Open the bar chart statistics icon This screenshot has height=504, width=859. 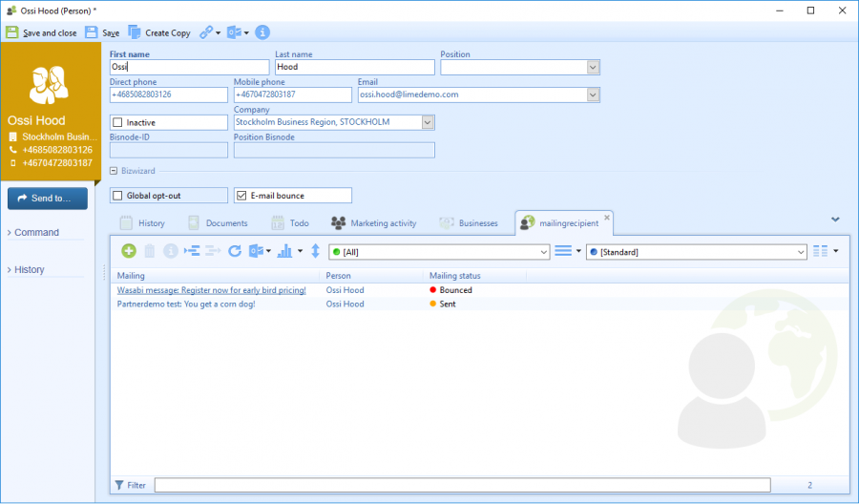283,251
